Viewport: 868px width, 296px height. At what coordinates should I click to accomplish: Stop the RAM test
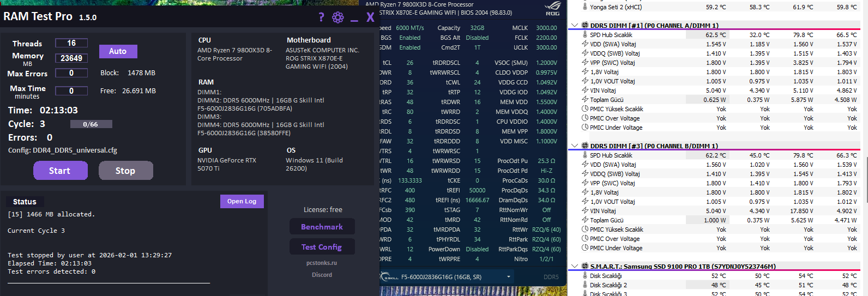[x=125, y=171]
